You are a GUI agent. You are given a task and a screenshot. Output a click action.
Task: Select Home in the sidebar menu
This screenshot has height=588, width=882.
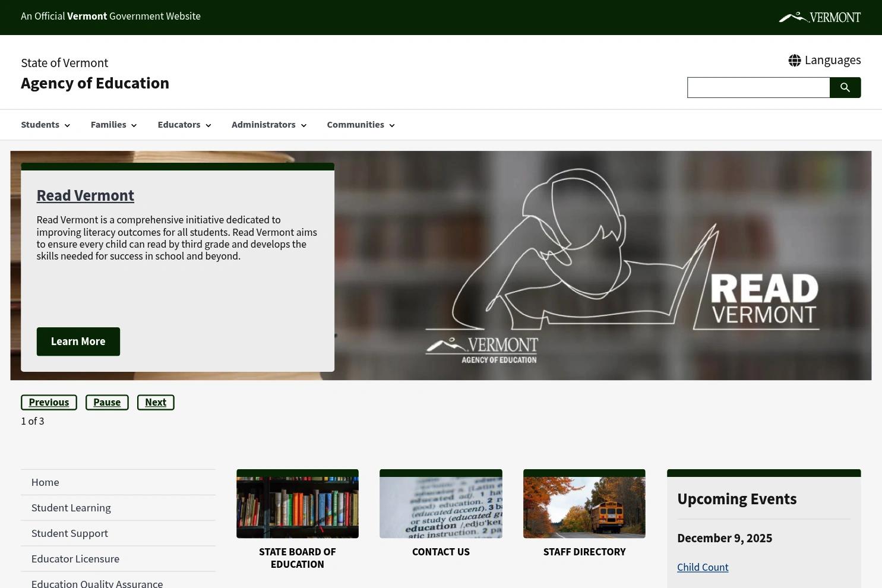coord(118,482)
